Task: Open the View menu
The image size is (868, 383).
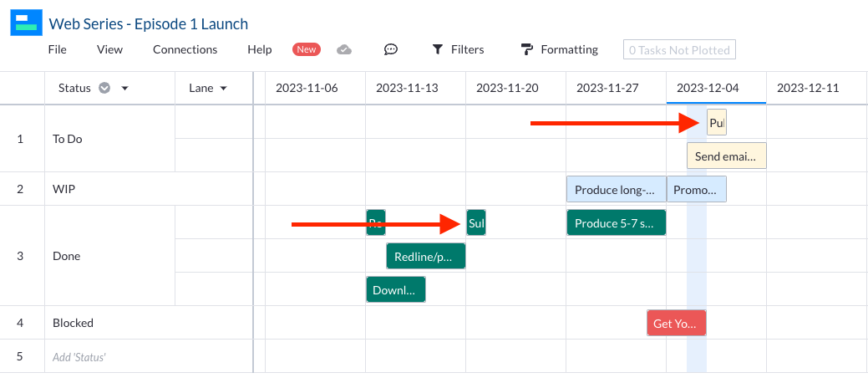Action: click(109, 50)
